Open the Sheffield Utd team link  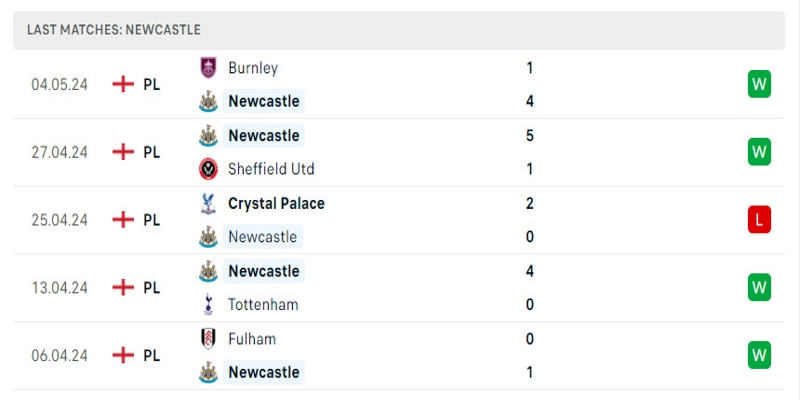coord(271,169)
